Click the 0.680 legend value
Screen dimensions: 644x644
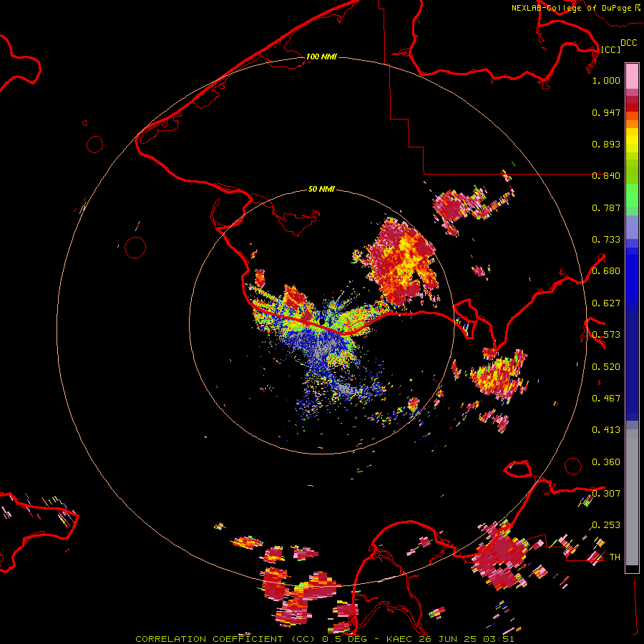point(606,271)
